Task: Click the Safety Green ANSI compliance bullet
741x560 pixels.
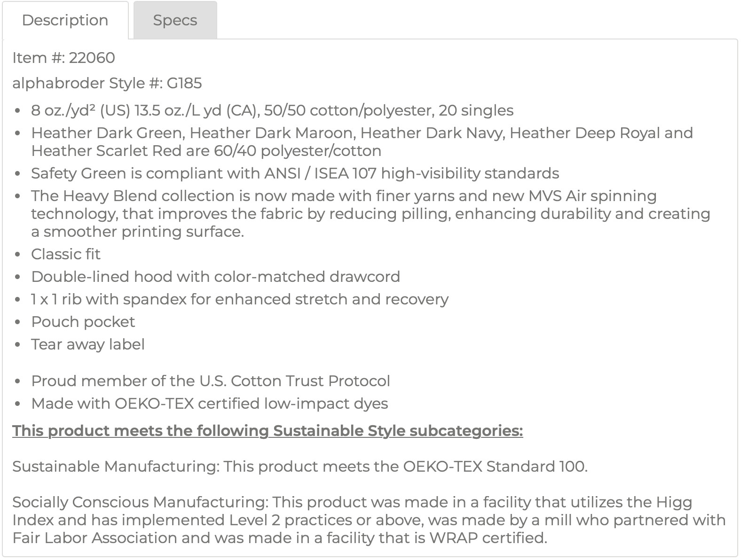Action: pos(295,173)
